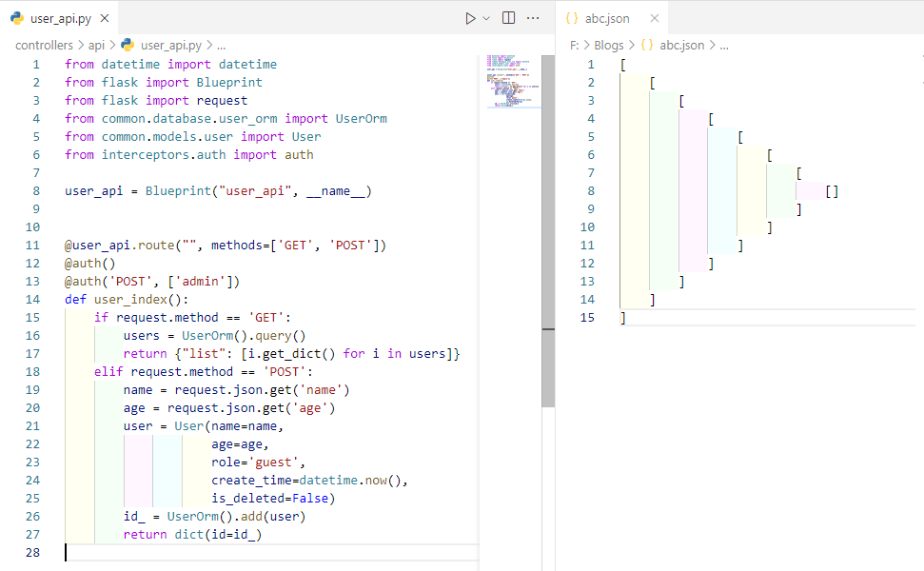Click line number 14 in user_api.py

click(32, 300)
